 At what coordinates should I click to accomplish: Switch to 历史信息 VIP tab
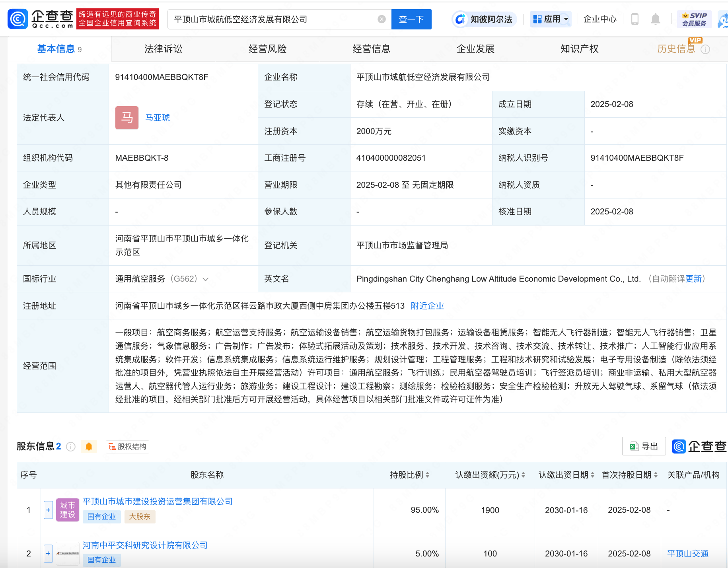coord(676,49)
